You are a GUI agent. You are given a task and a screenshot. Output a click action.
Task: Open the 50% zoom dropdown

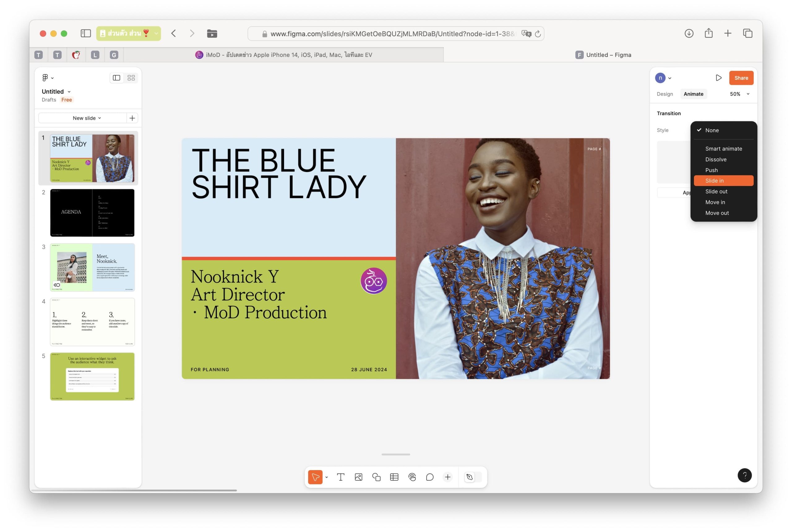[x=739, y=94]
